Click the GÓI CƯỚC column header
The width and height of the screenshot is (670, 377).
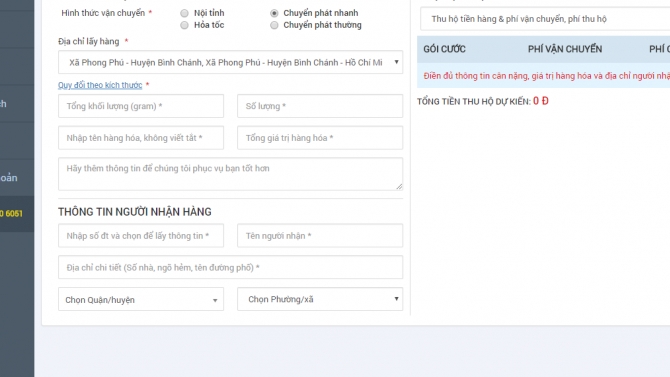click(x=444, y=49)
